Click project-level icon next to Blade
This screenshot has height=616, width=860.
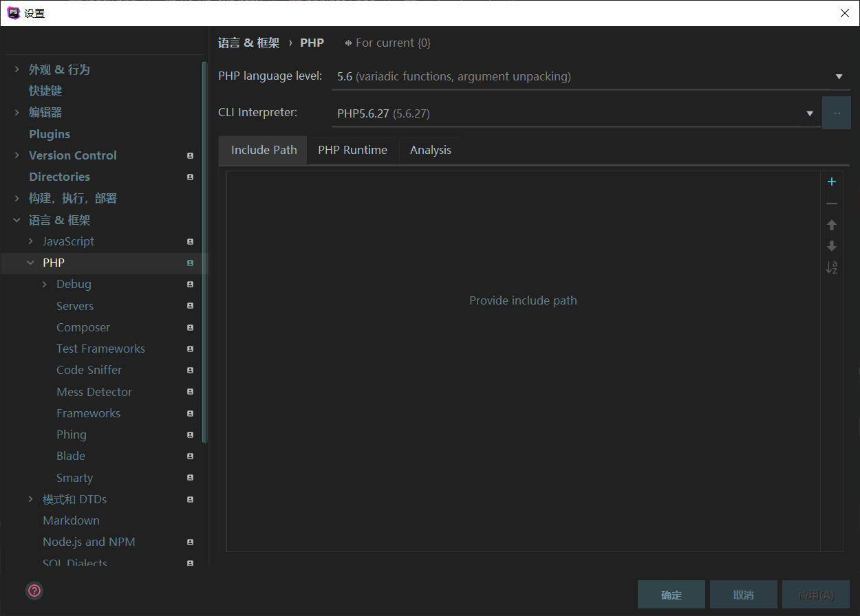190,456
